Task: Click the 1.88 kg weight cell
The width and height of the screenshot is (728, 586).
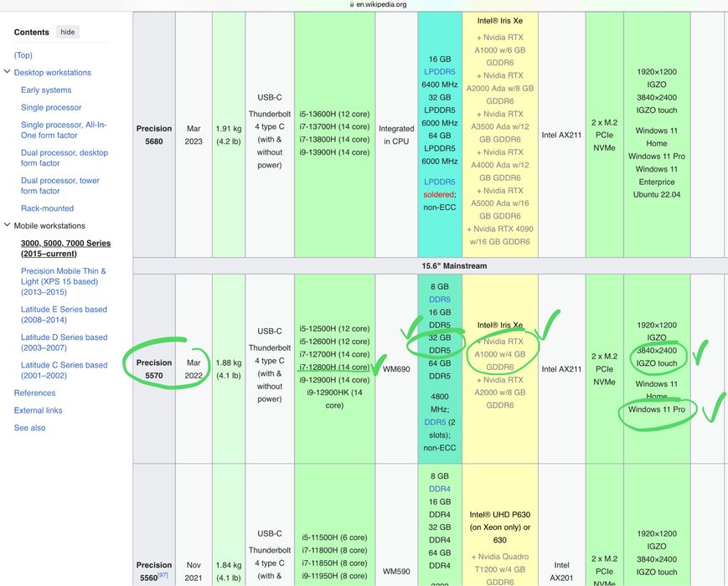Action: [229, 369]
